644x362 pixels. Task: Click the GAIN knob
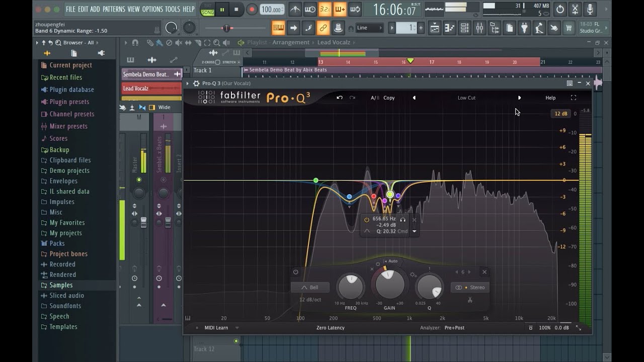(389, 284)
